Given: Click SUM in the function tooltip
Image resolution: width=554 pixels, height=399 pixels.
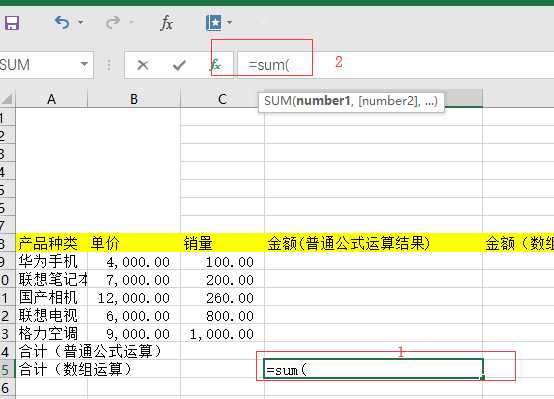Looking at the screenshot, I should [x=278, y=101].
